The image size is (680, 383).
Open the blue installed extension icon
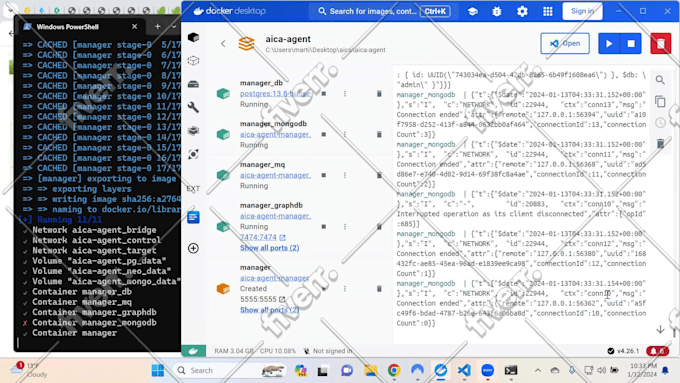tap(193, 217)
